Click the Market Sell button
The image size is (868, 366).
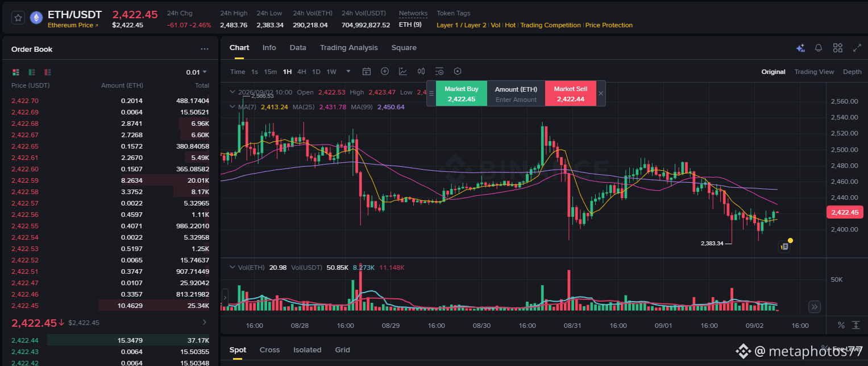(571, 93)
